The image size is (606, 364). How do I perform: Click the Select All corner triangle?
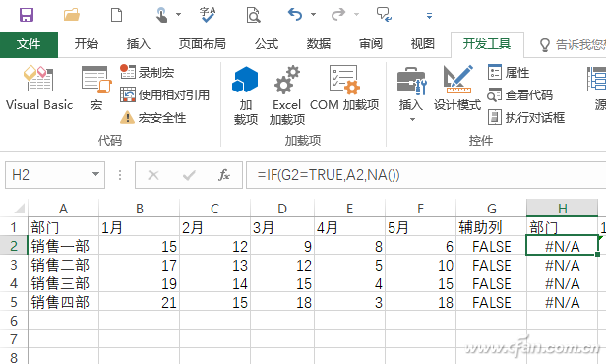coord(19,209)
